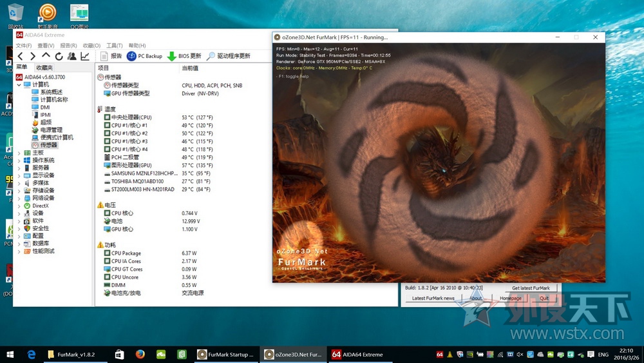Image resolution: width=644 pixels, height=363 pixels.
Task: Select AIDA64 v5.60.3700 root node
Action: 41,77
